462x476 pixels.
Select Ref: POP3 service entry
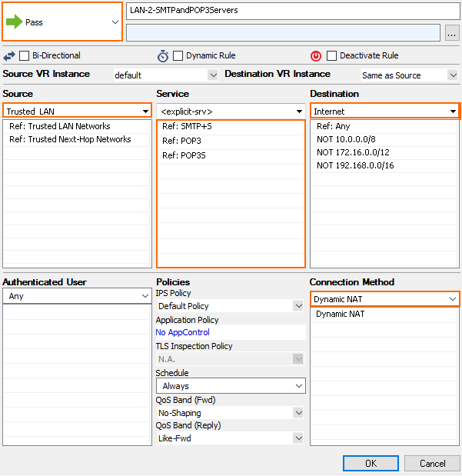pos(231,141)
